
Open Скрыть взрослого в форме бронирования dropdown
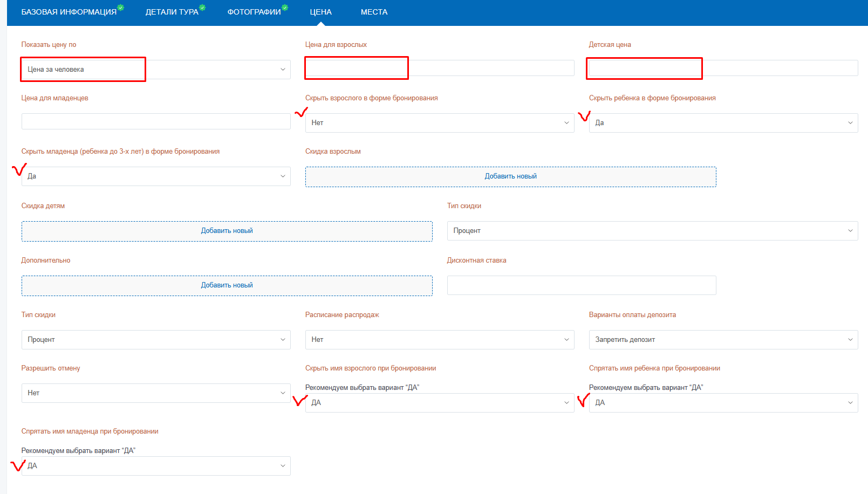(439, 123)
